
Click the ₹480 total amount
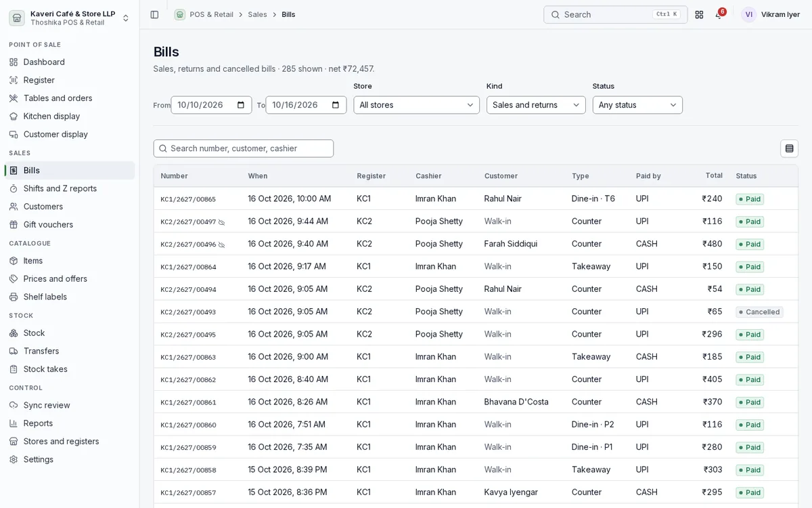point(712,244)
